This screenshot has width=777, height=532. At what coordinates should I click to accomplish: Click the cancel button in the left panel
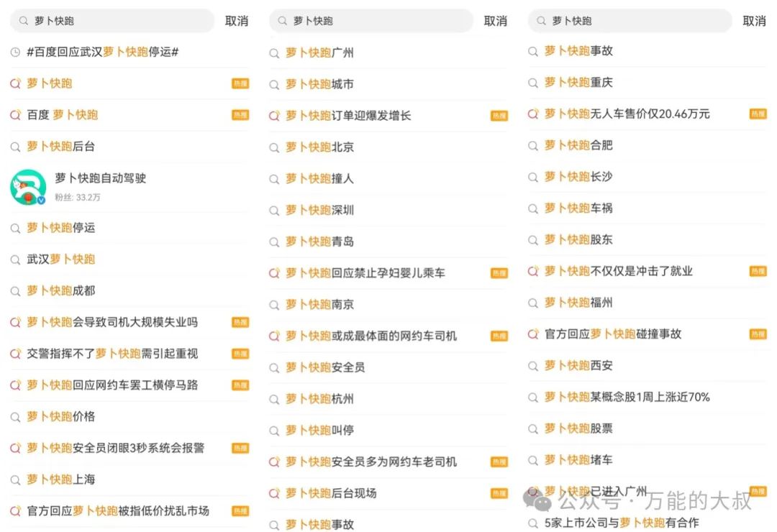click(x=237, y=21)
